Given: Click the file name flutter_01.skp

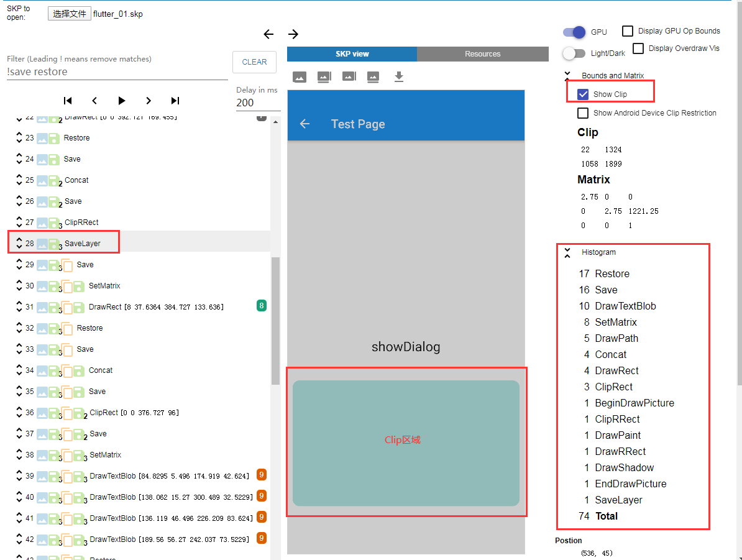Looking at the screenshot, I should tap(118, 14).
